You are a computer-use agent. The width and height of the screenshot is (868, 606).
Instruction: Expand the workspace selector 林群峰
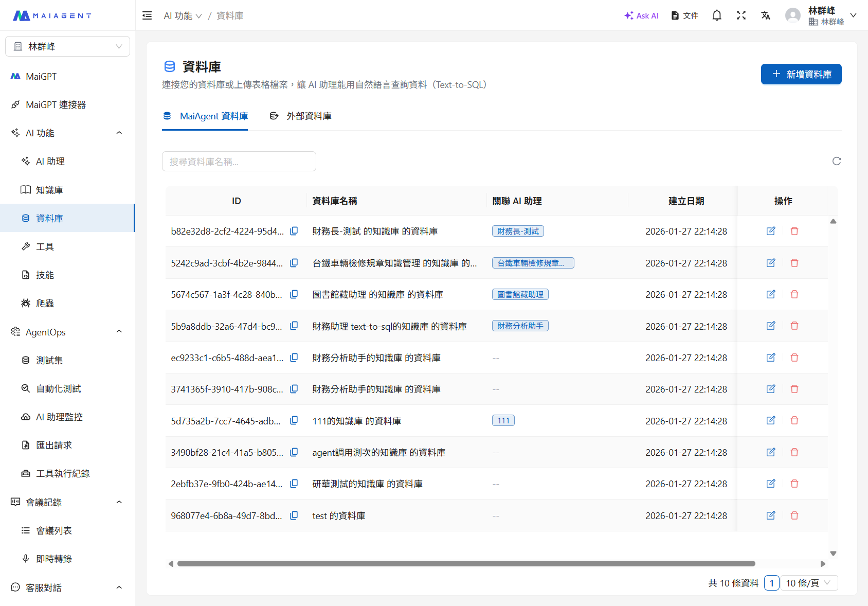tap(67, 46)
